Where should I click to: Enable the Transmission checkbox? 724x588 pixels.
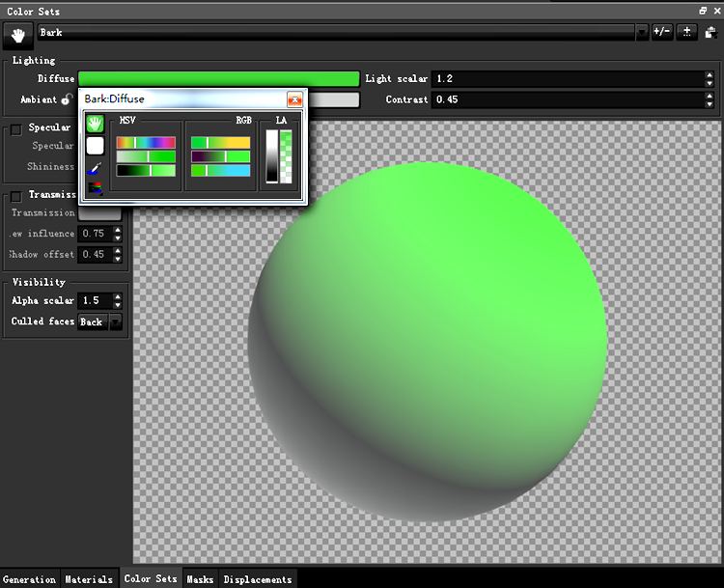(16, 195)
